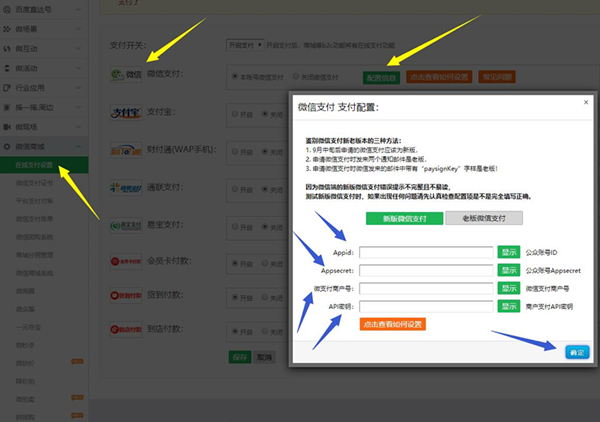Click the 会员卡付款 logo

click(x=126, y=261)
